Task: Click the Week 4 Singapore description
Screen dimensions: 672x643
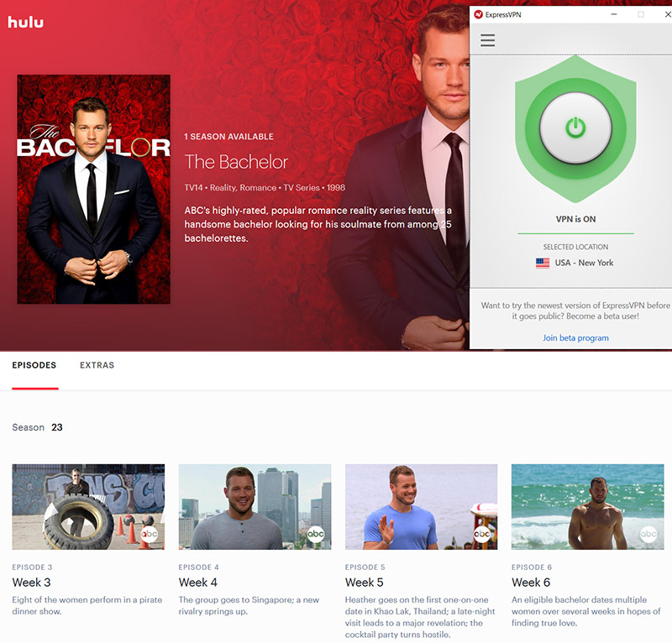Action: [x=249, y=606]
